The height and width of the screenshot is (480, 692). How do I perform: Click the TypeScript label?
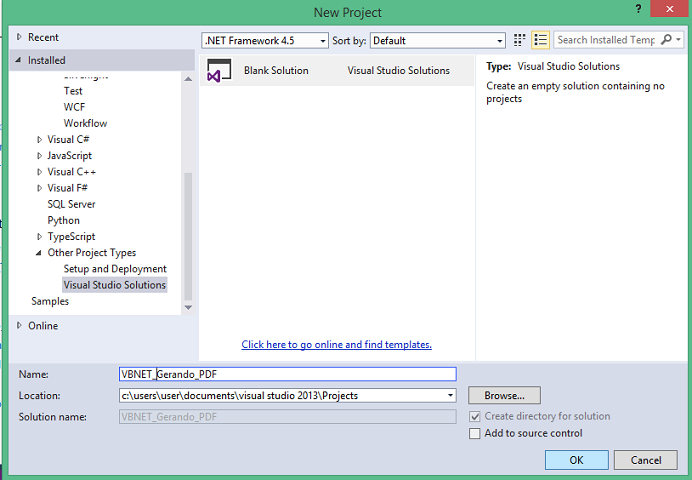coord(71,236)
